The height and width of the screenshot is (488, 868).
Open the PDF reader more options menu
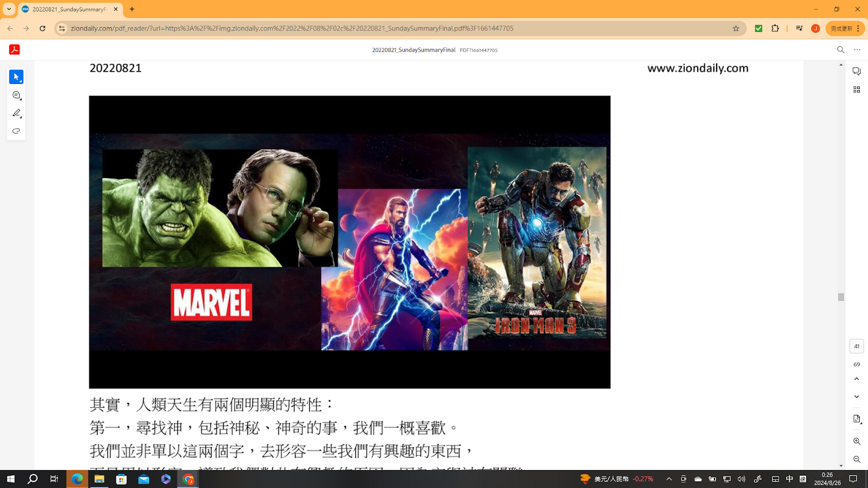coord(857,49)
